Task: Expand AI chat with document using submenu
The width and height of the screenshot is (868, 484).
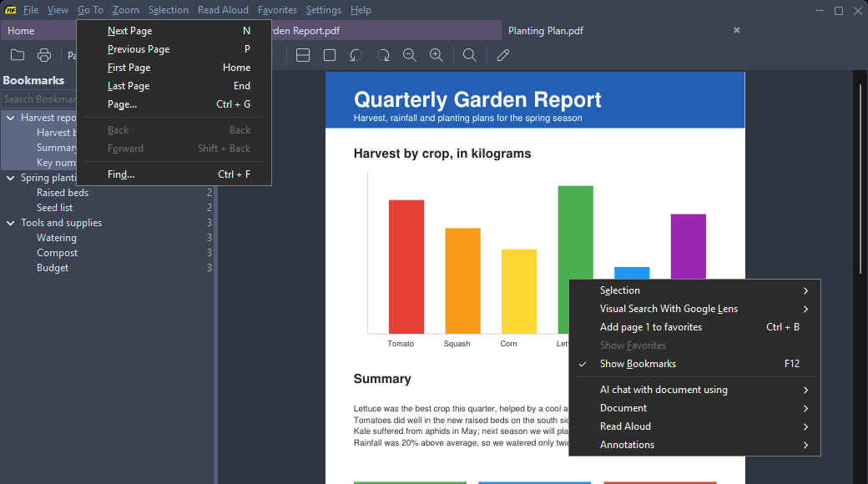Action: point(694,390)
